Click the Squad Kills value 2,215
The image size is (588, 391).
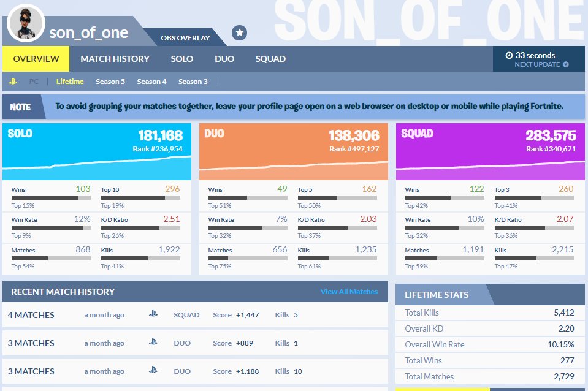tap(562, 249)
